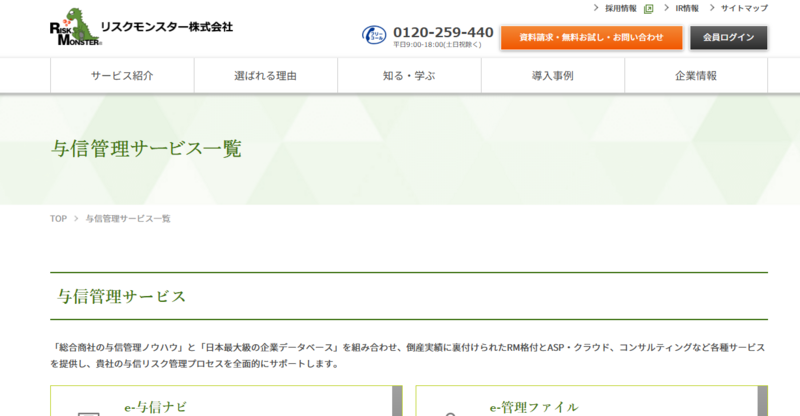Click the arrow icon before IR情報

(667, 8)
